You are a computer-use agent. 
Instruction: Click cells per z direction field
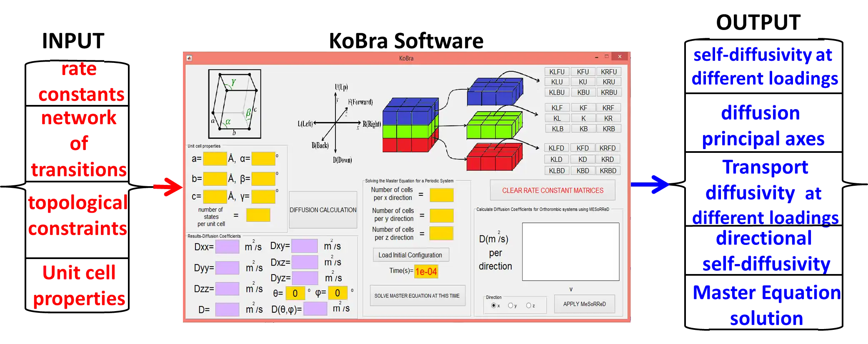(441, 233)
